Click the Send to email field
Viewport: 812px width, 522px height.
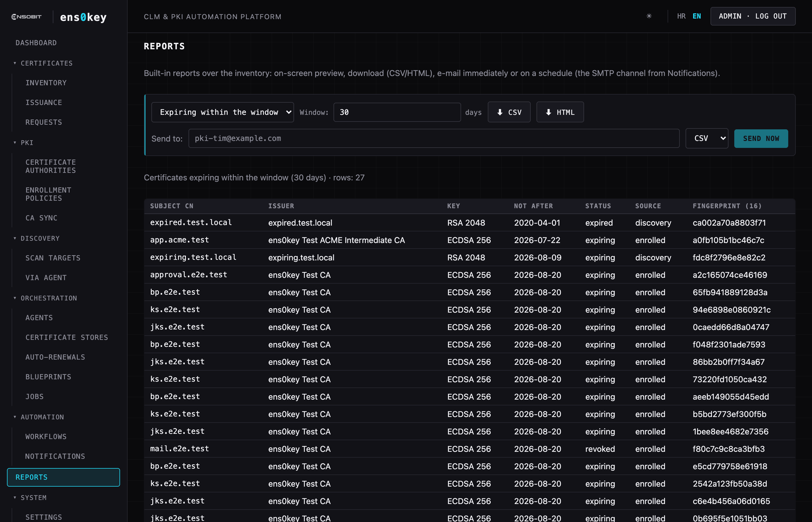pos(434,138)
